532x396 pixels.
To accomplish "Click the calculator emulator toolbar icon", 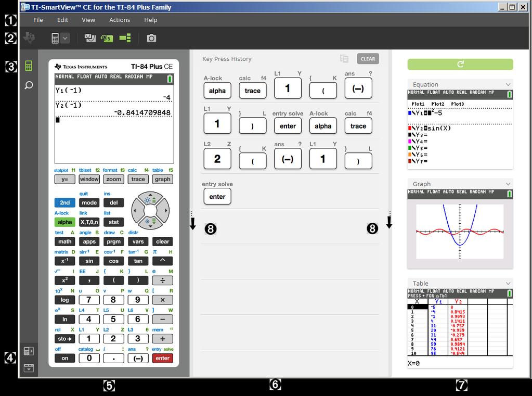I will [55, 38].
